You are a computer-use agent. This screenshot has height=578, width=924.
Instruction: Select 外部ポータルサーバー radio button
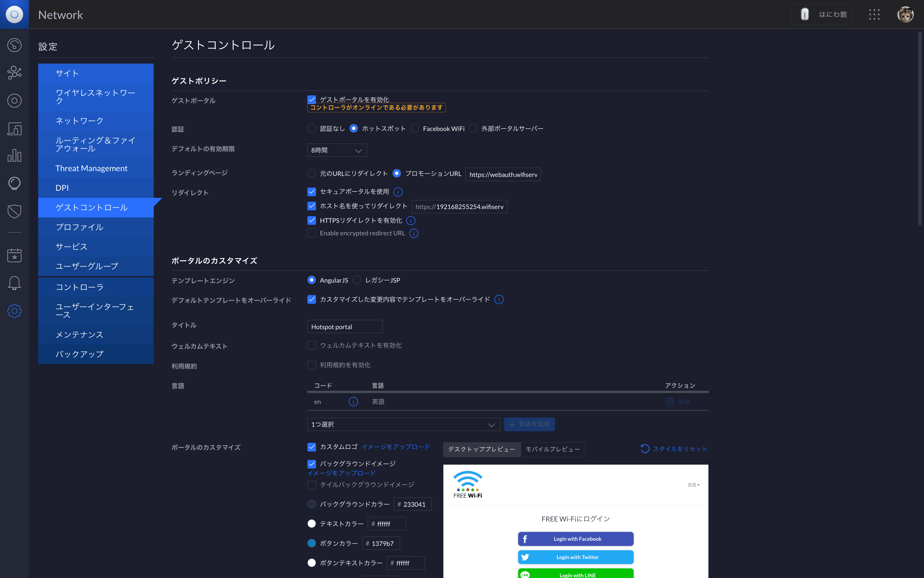pyautogui.click(x=473, y=128)
